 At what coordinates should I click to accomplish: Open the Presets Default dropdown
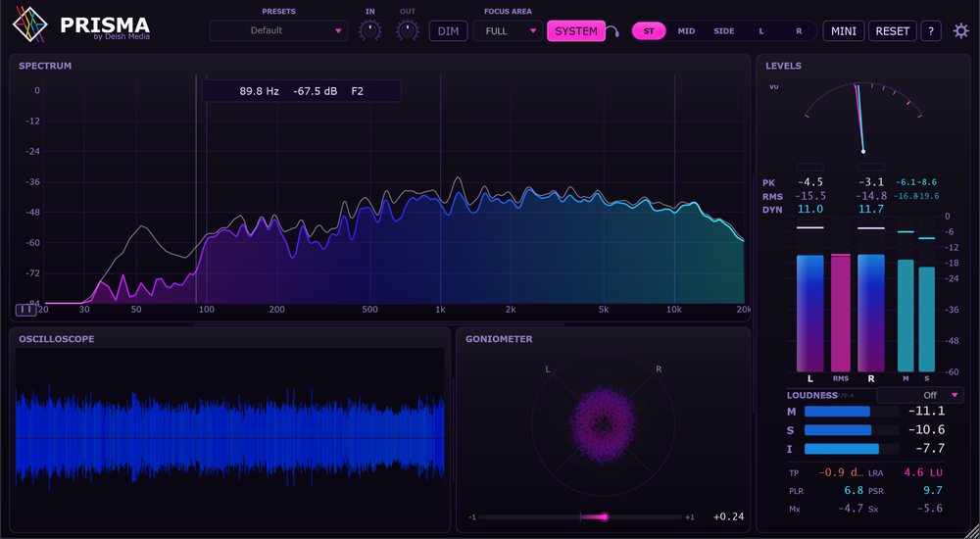(x=278, y=30)
